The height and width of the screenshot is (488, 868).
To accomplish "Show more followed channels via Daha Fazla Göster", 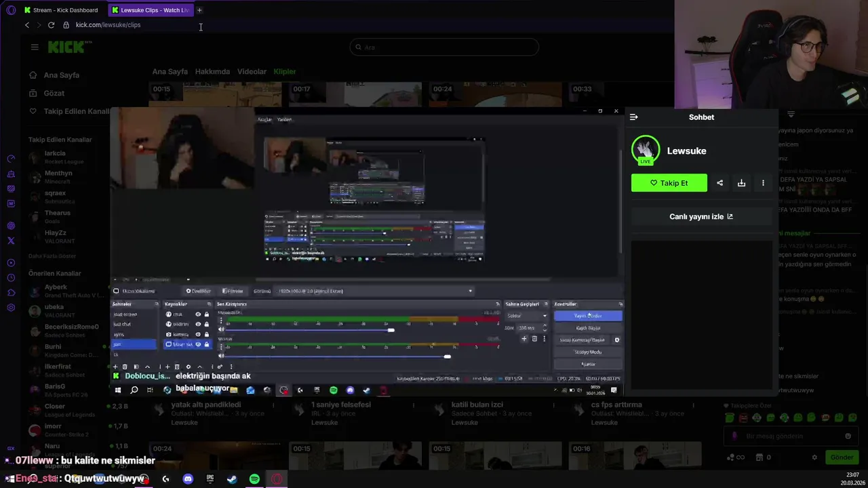I will 52,256.
